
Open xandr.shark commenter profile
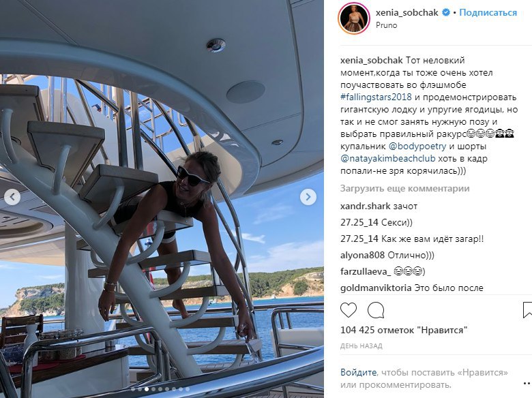tap(365, 206)
